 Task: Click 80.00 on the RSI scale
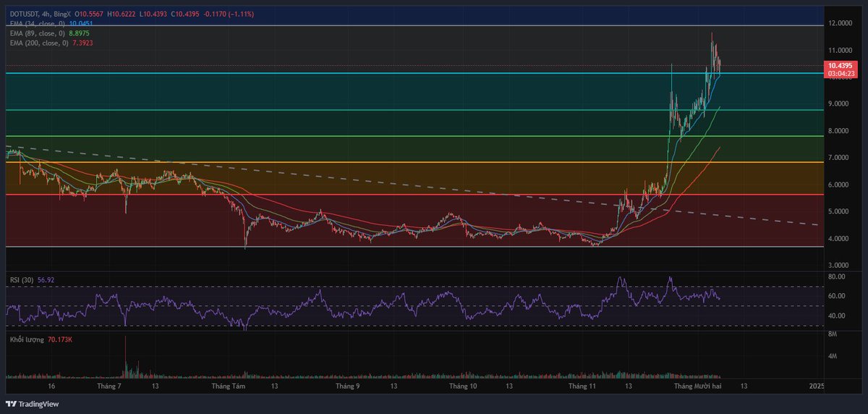(x=837, y=276)
